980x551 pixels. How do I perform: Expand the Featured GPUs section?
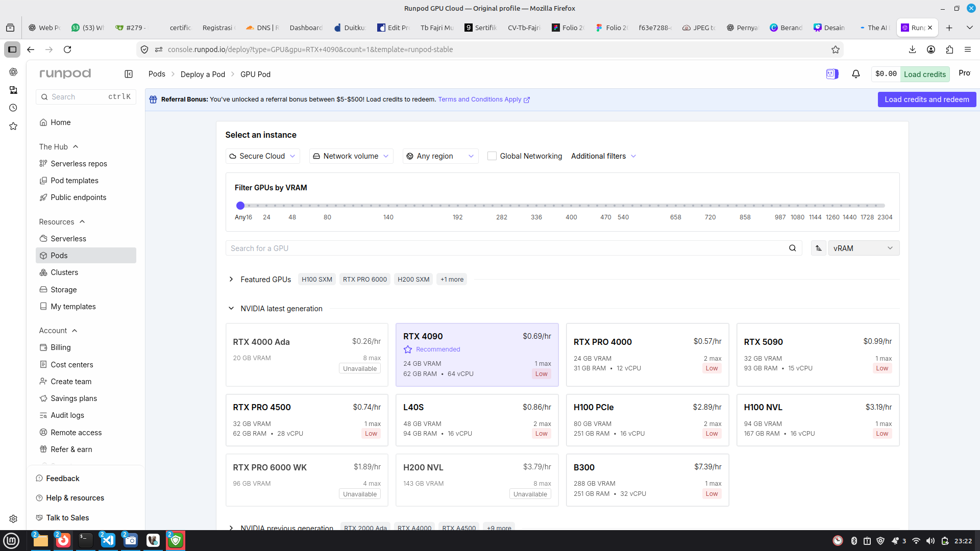231,280
